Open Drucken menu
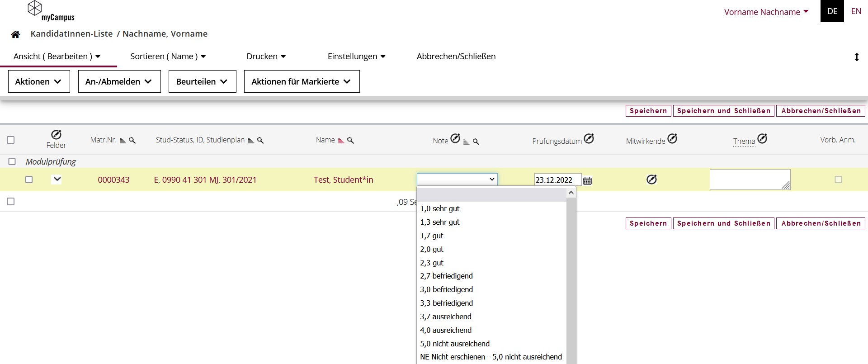868x364 pixels. [266, 57]
